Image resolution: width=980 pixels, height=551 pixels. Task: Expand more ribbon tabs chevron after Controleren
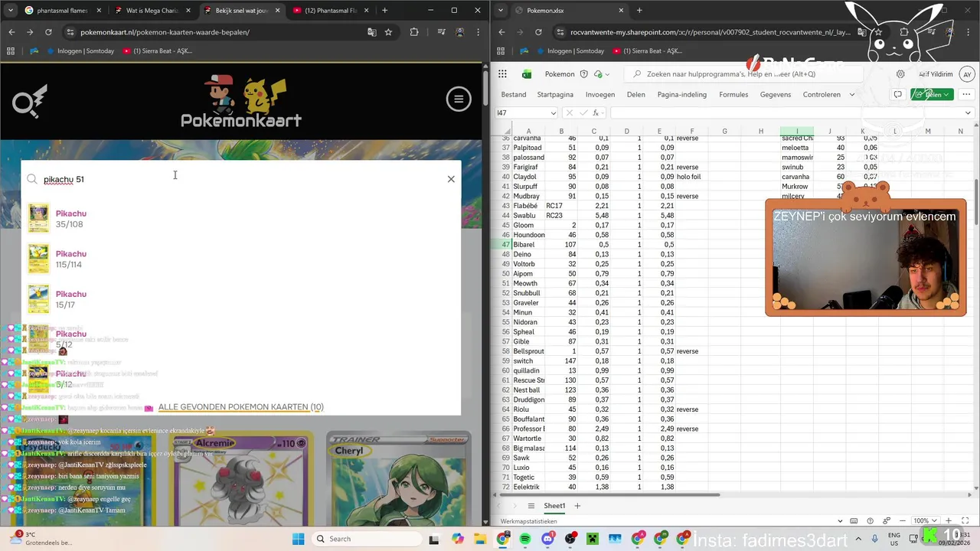tap(851, 95)
